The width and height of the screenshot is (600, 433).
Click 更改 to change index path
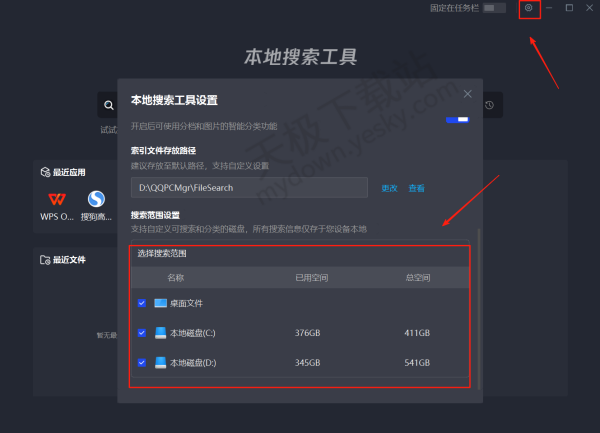point(389,188)
